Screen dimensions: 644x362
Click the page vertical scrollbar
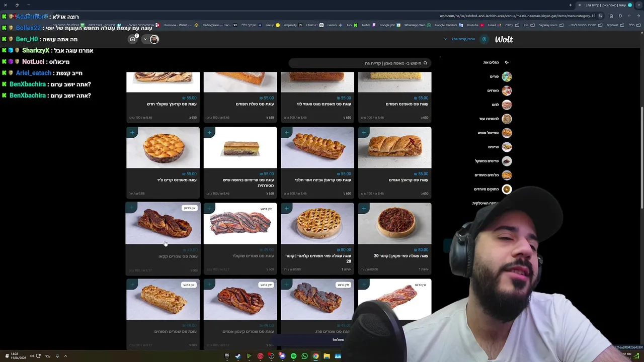point(641,158)
